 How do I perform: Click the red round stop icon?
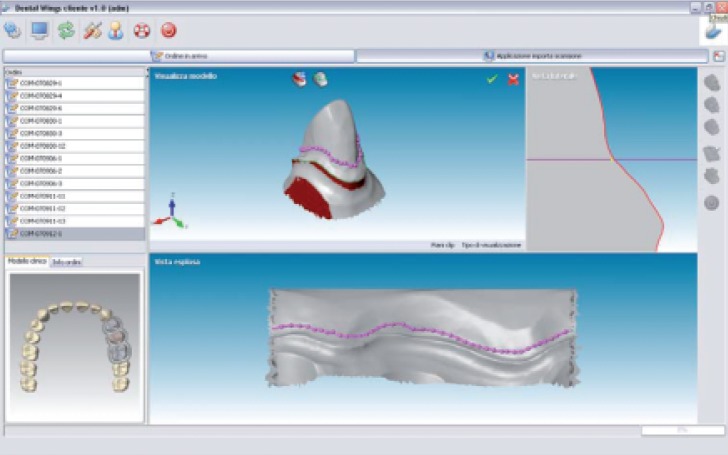click(168, 30)
